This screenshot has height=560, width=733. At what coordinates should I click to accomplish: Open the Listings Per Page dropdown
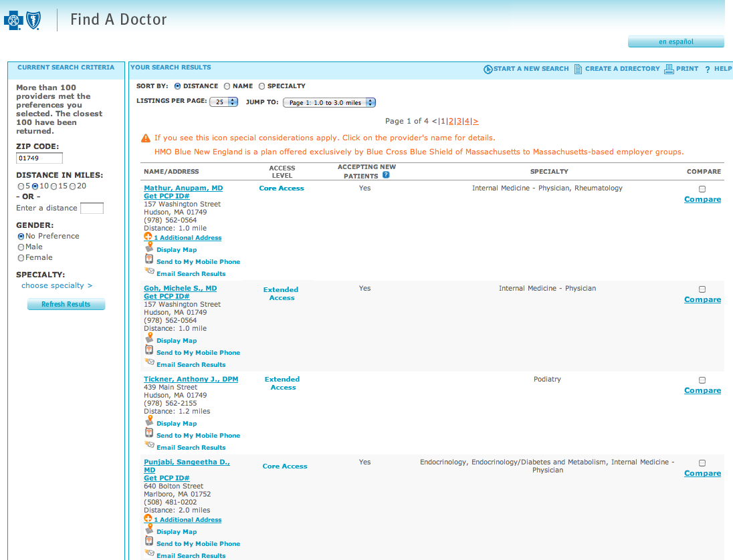(224, 102)
